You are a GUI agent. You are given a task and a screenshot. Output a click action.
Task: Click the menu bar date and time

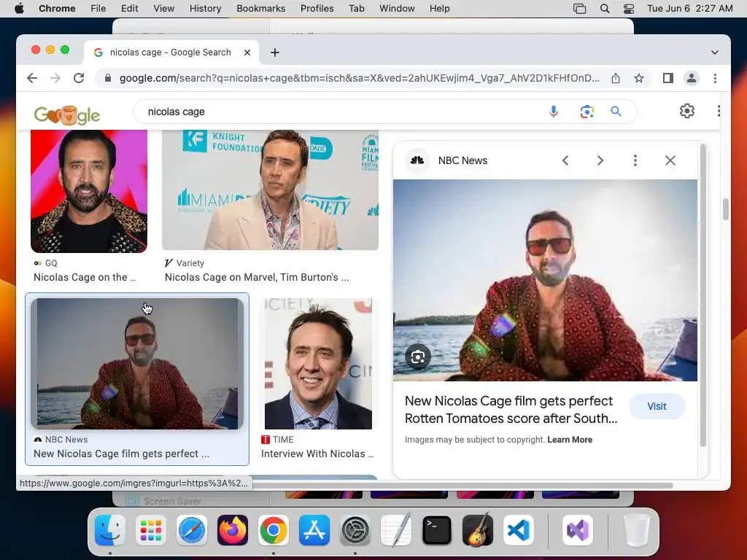click(690, 9)
